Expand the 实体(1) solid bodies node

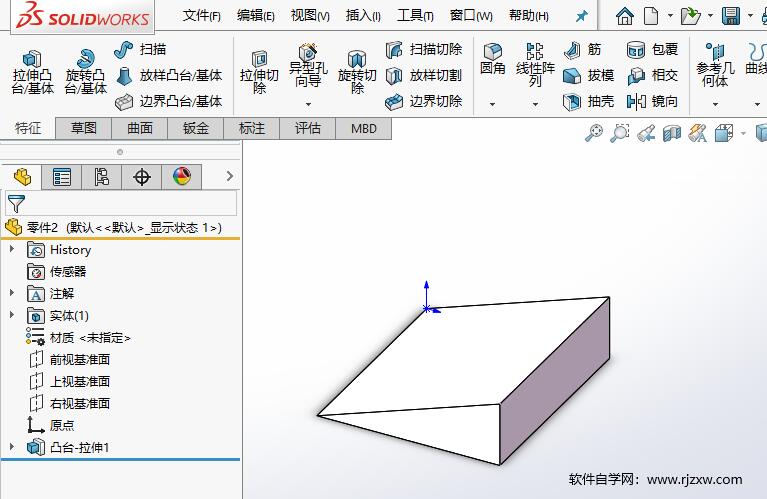coord(12,315)
